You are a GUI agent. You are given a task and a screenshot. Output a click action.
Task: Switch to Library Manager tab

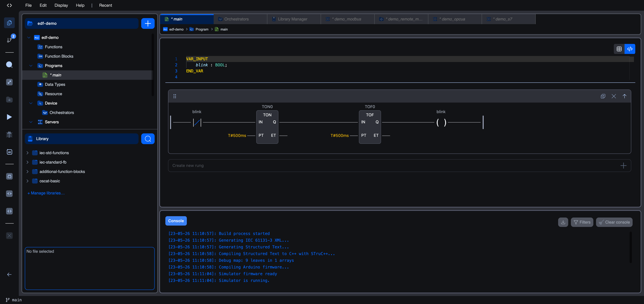(294, 19)
